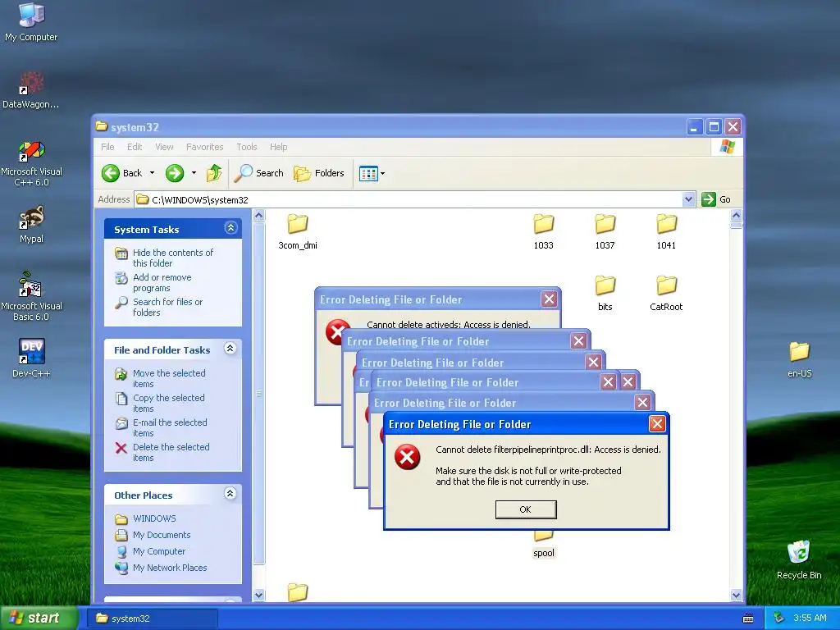840x630 pixels.
Task: Select the 3com_dmi folder
Action: pyautogui.click(x=297, y=232)
